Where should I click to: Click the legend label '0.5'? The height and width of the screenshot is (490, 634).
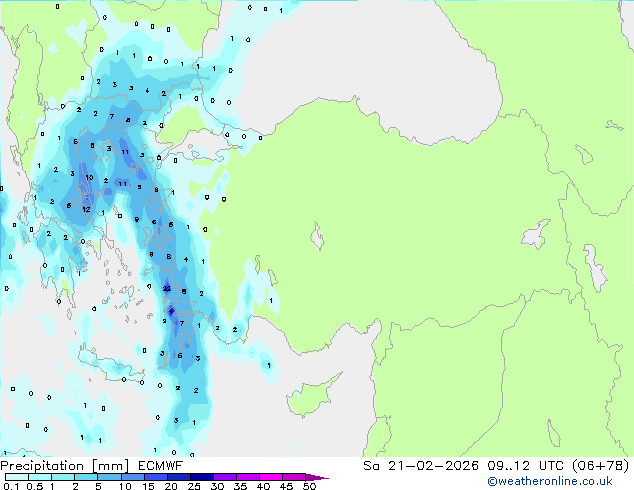point(34,486)
